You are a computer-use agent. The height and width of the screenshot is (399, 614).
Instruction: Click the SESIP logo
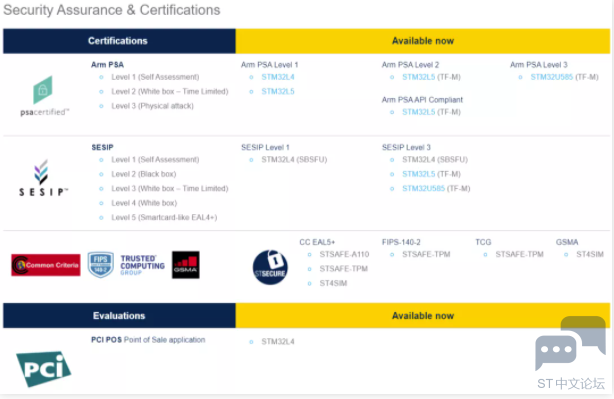(43, 178)
